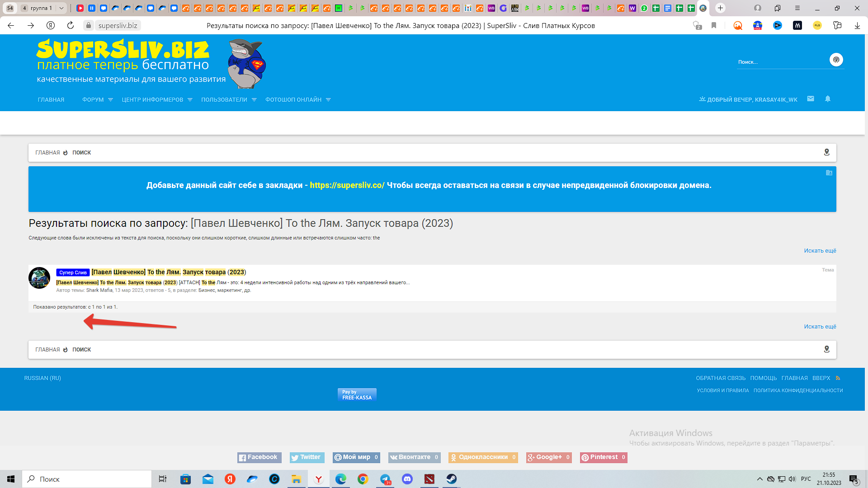Click the notice dismiss icon in blue banner
This screenshot has width=868, height=488.
pyautogui.click(x=829, y=173)
